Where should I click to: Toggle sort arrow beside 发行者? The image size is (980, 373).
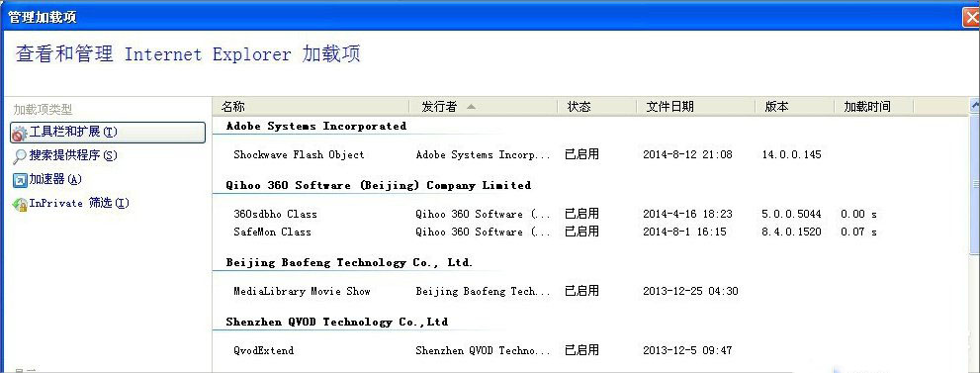tap(471, 107)
